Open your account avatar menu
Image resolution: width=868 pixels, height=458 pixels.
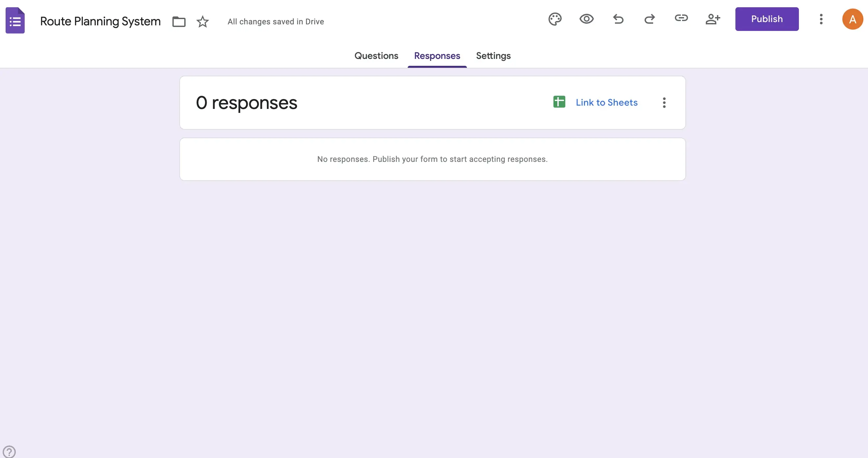[852, 19]
